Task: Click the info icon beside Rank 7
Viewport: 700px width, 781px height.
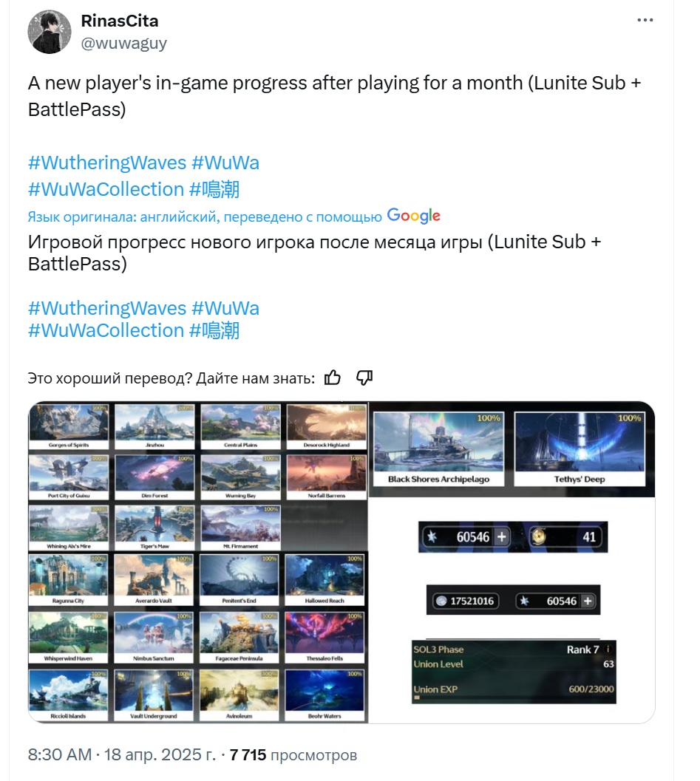Action: [x=607, y=649]
